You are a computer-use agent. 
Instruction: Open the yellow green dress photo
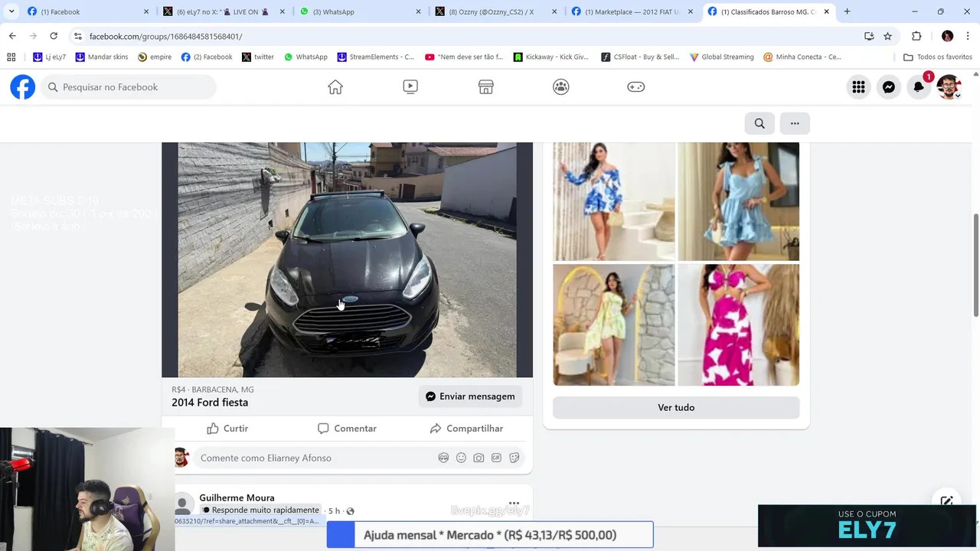click(614, 324)
